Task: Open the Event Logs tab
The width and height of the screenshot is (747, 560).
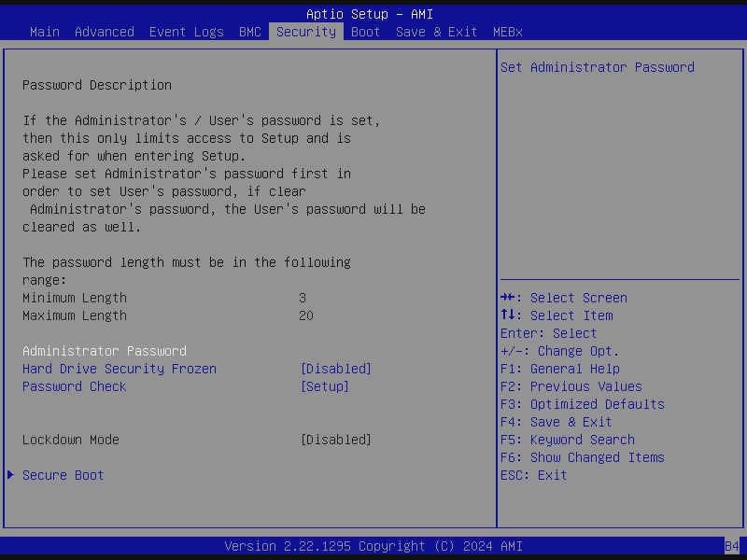Action: click(186, 32)
